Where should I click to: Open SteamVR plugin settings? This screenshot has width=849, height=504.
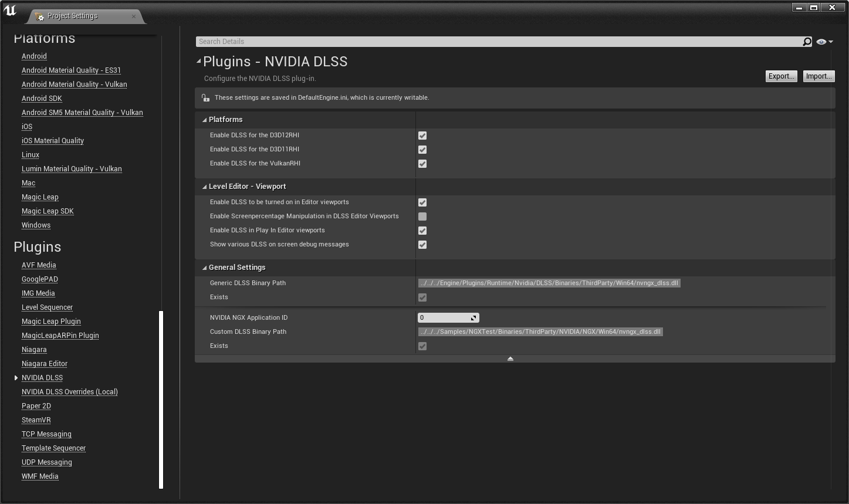(36, 420)
